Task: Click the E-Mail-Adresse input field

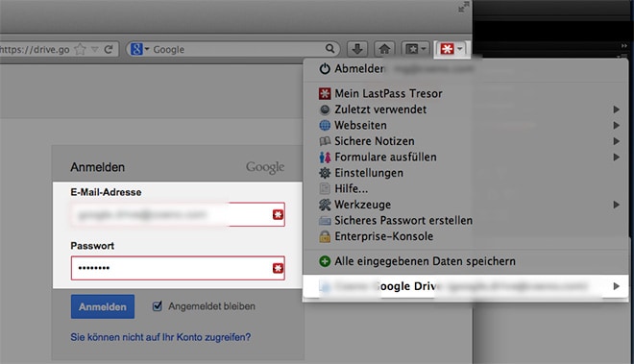Action: [178, 214]
